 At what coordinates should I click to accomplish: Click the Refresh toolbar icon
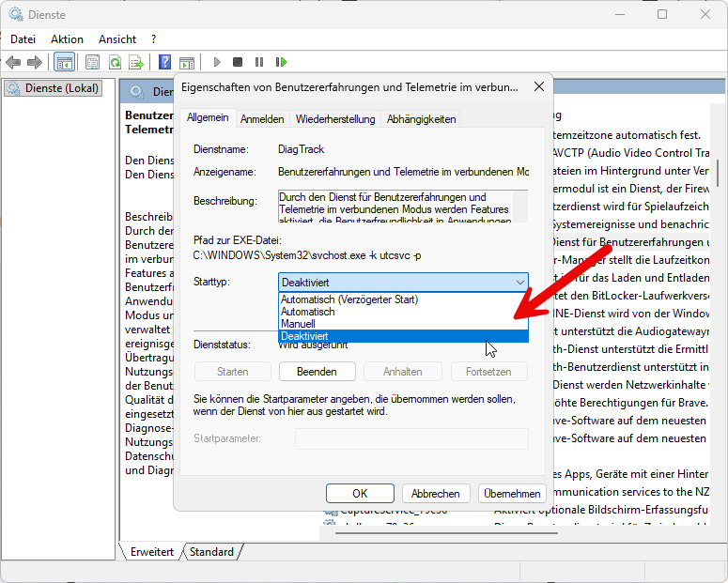(x=115, y=62)
